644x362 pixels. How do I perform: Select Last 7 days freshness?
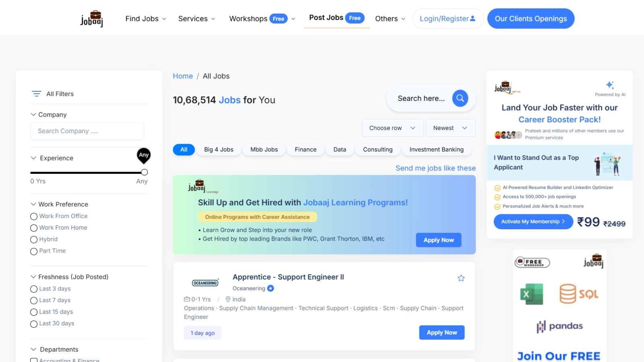point(34,301)
